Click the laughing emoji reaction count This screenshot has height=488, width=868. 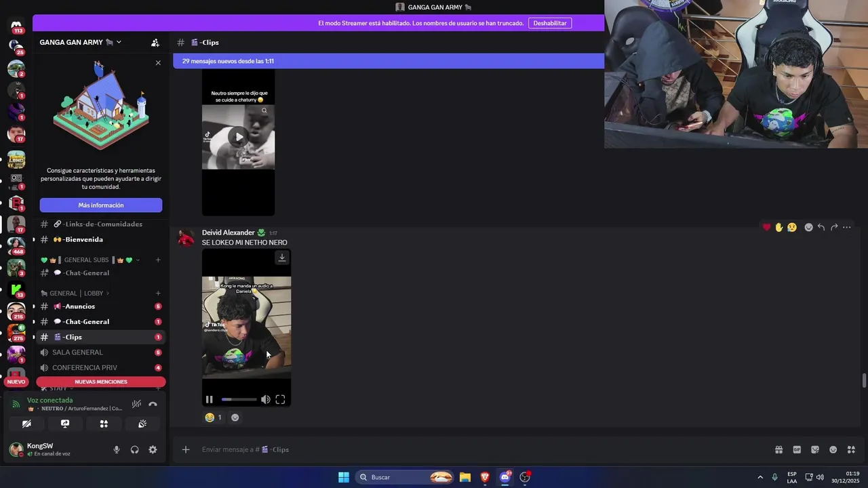click(x=214, y=418)
